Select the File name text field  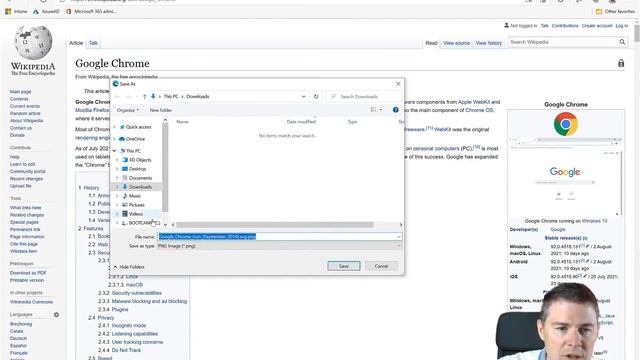(277, 237)
